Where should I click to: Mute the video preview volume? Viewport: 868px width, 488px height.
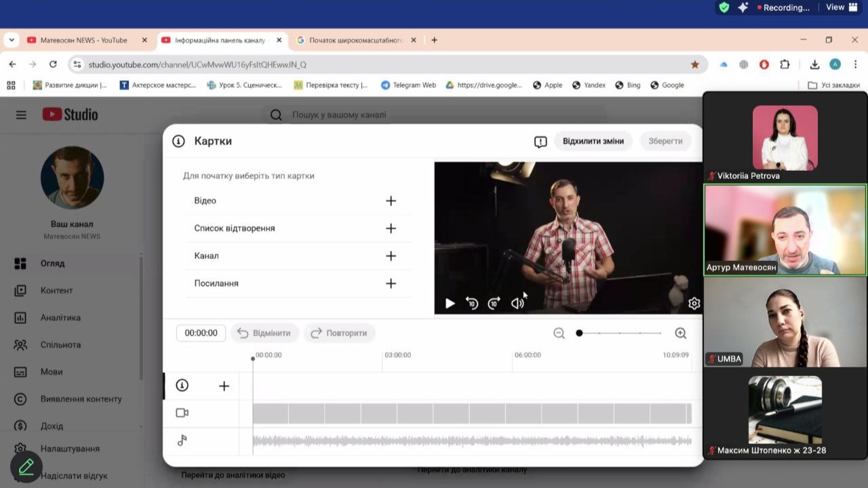517,304
